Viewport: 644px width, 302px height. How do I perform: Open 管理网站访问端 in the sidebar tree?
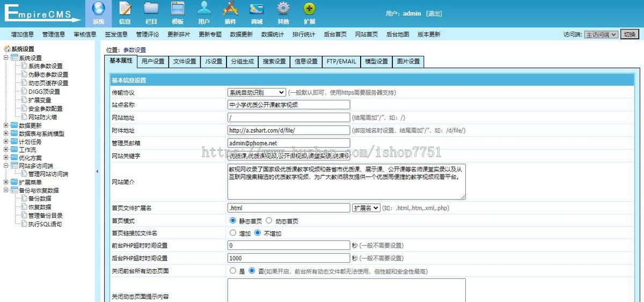(x=48, y=174)
